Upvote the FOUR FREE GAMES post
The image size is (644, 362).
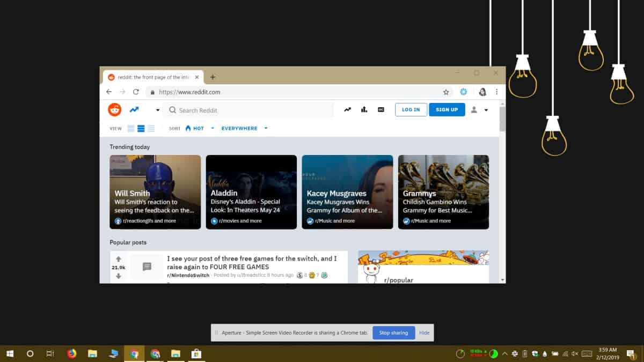pos(119,259)
